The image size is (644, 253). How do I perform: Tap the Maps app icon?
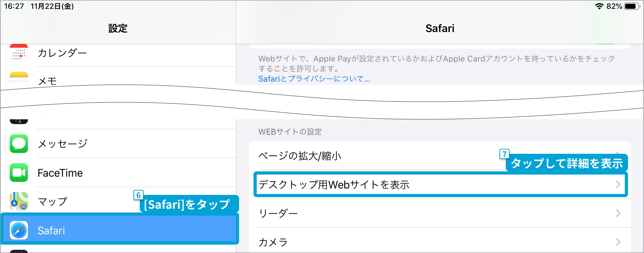pos(19,201)
